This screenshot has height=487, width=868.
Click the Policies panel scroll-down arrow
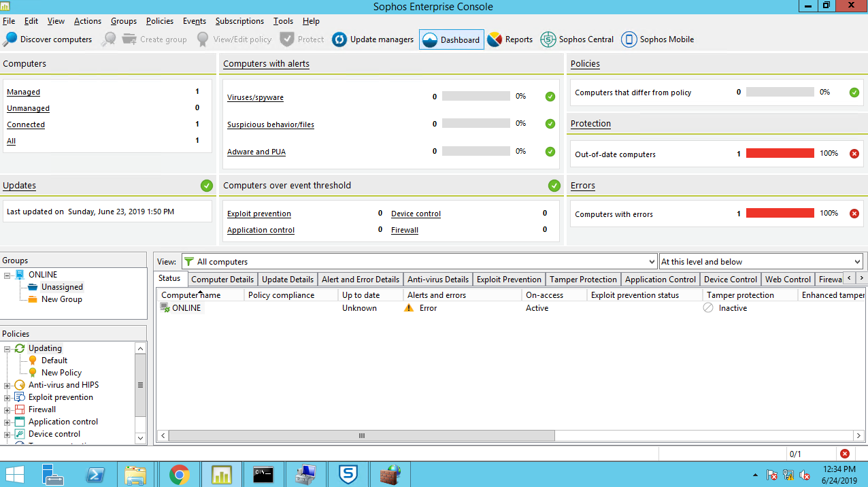[x=141, y=439]
